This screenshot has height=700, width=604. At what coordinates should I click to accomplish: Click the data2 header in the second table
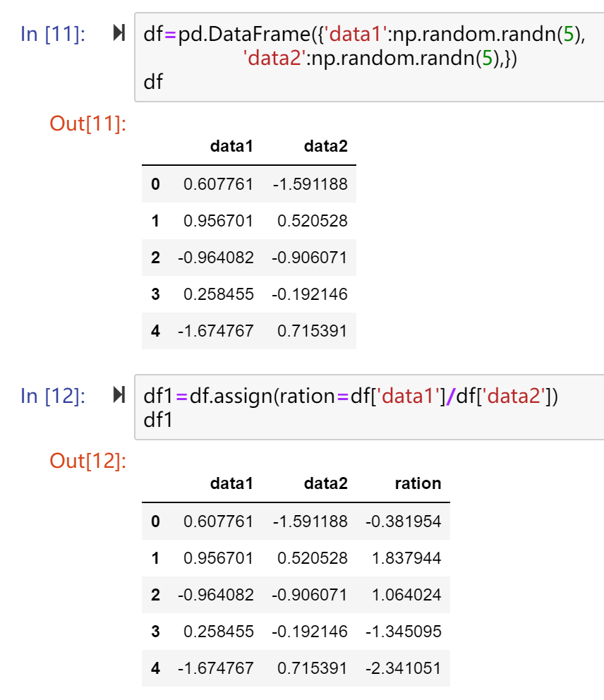(x=325, y=483)
